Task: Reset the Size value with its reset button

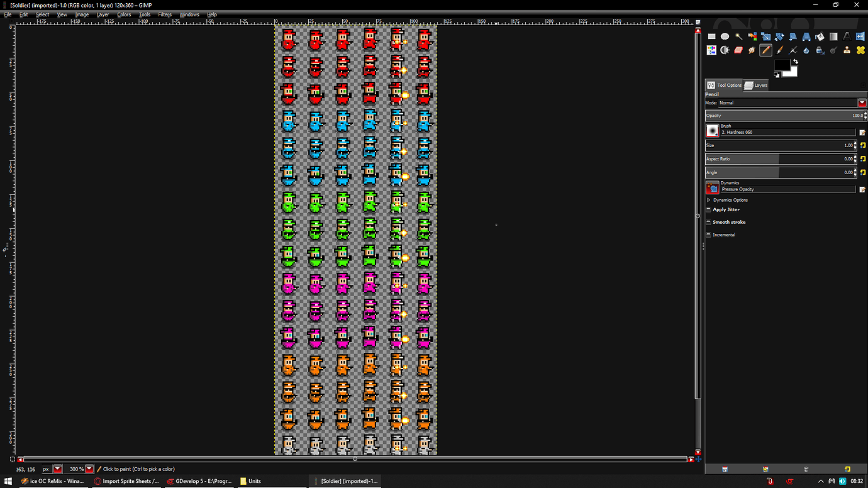Action: pyautogui.click(x=862, y=145)
